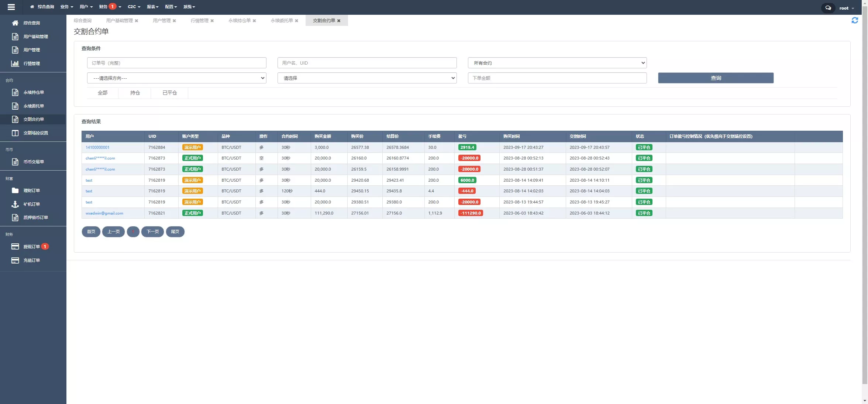This screenshot has width=868, height=404.
Task: Click the 行情管理 bar chart icon
Action: click(x=15, y=64)
